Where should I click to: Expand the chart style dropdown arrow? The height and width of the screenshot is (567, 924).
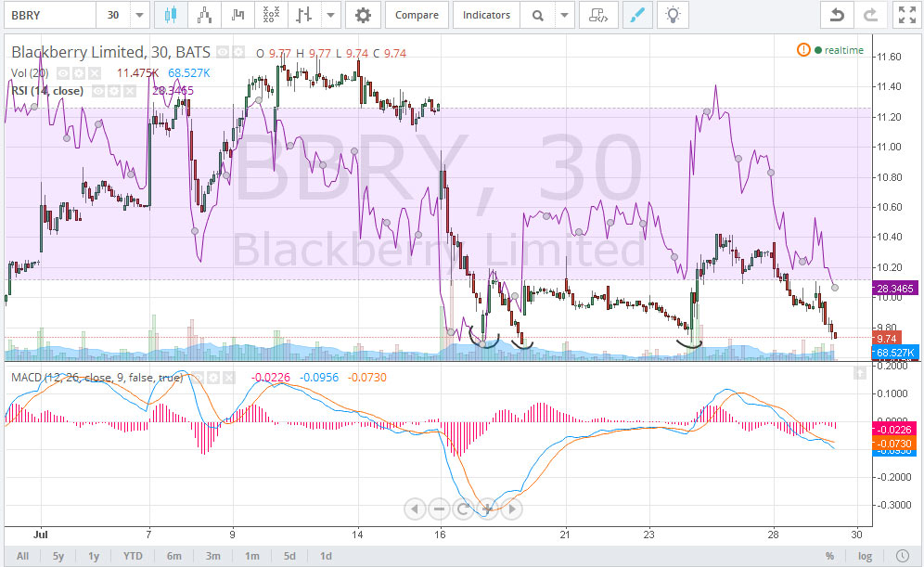[x=330, y=15]
